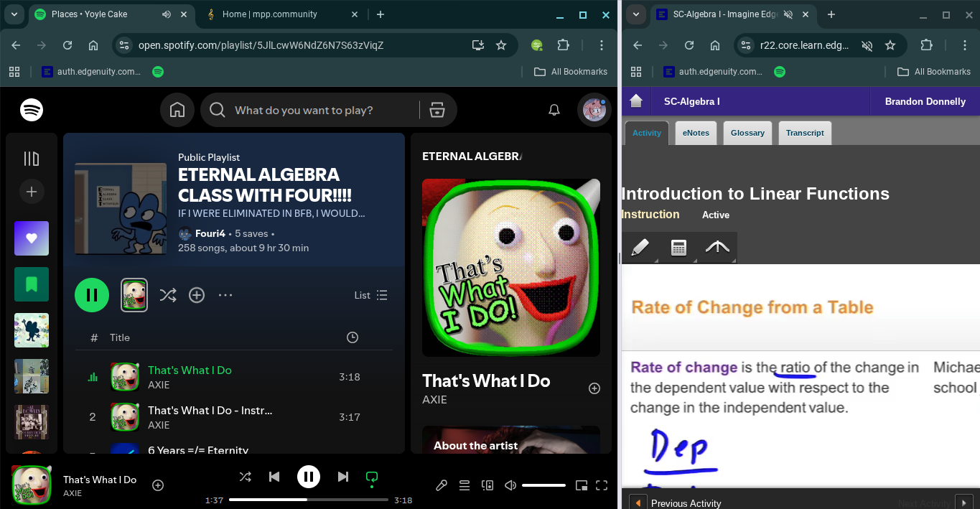Open the Edgenuity calculator tool
Image resolution: width=980 pixels, height=509 pixels.
tap(678, 248)
